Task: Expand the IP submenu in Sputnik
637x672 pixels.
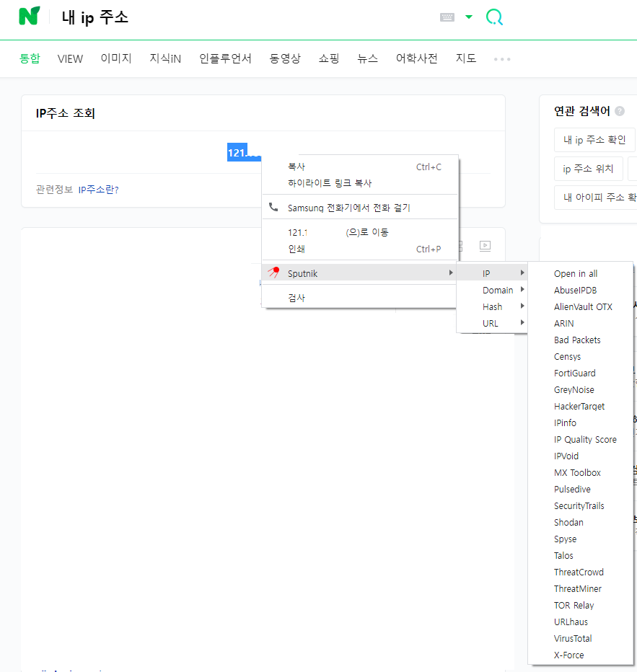Action: (x=492, y=273)
